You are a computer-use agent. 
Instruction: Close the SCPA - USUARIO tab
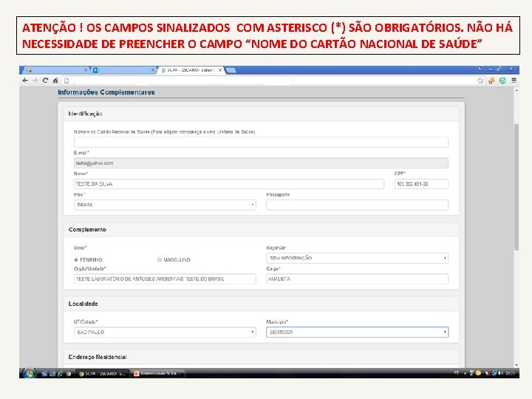pyautogui.click(x=220, y=70)
